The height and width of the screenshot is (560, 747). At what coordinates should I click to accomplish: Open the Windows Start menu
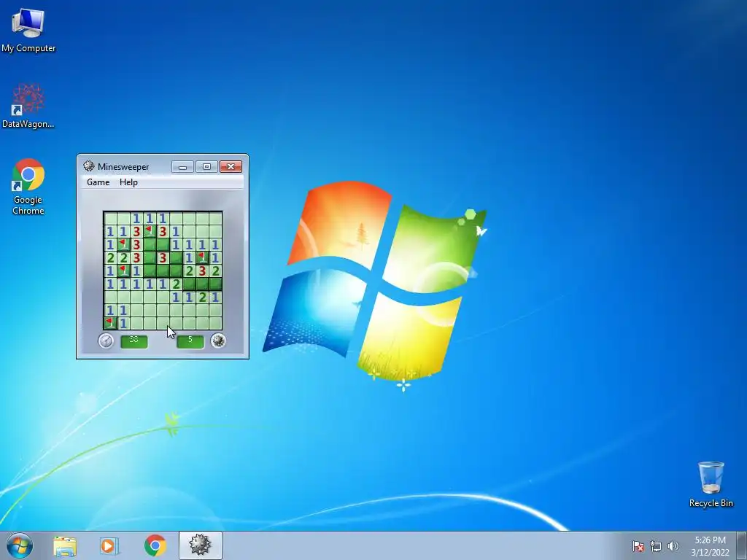pos(20,545)
